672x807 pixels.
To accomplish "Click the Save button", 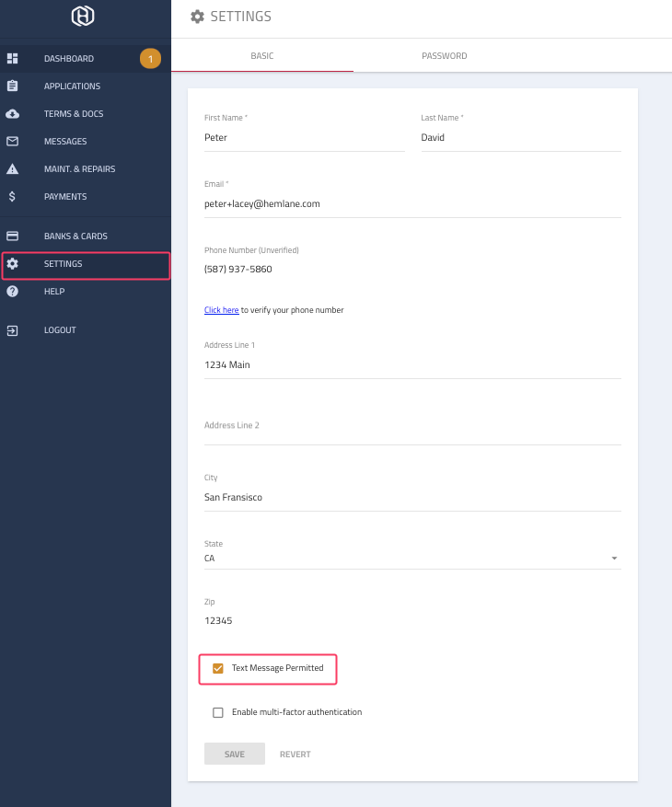I will [x=235, y=754].
